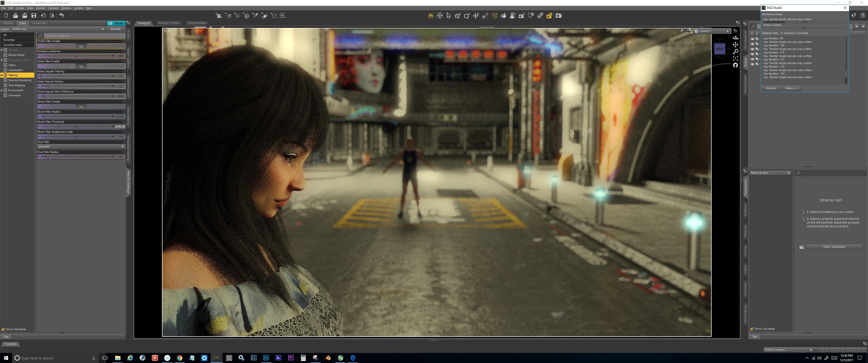Click the Create New Spotlight icon
Image resolution: width=868 pixels, height=363 pixels.
[x=255, y=16]
